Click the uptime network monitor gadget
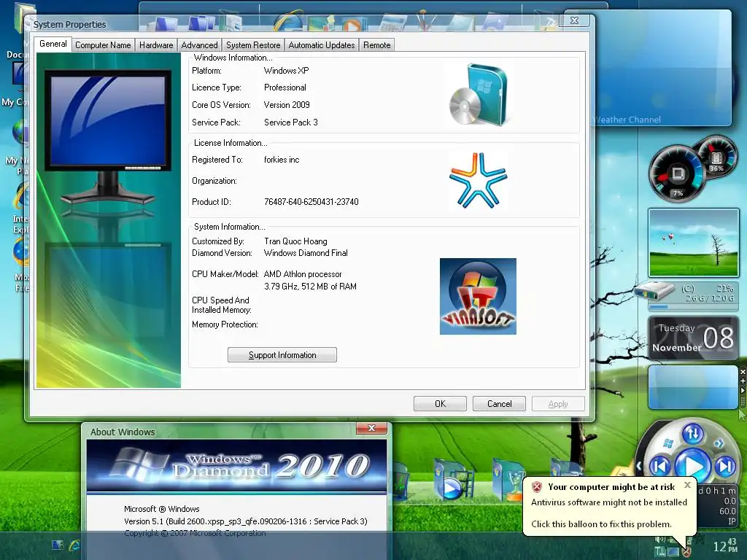The height and width of the screenshot is (560, 747). click(717, 506)
